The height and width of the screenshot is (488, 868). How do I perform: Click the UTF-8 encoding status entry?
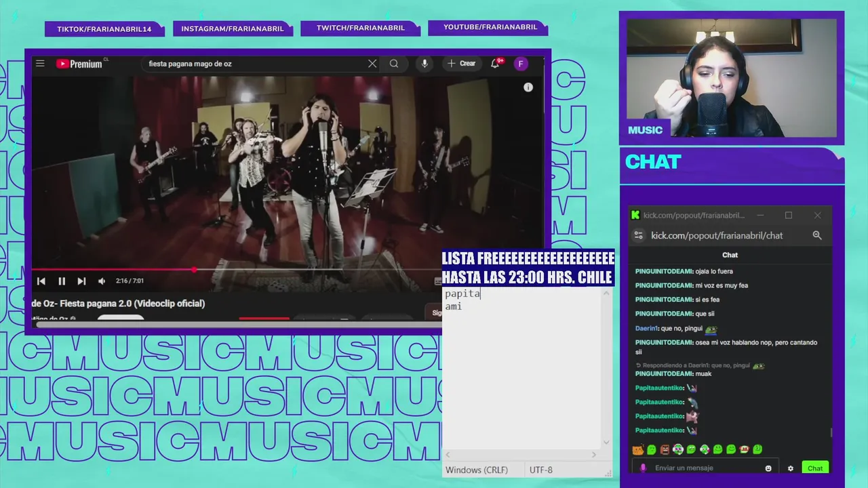coord(540,470)
